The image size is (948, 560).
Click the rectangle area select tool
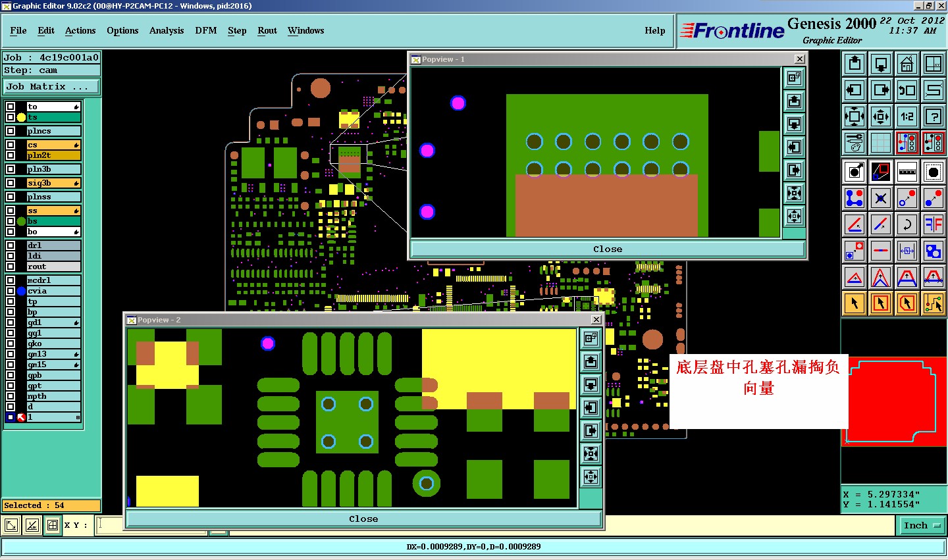click(881, 303)
